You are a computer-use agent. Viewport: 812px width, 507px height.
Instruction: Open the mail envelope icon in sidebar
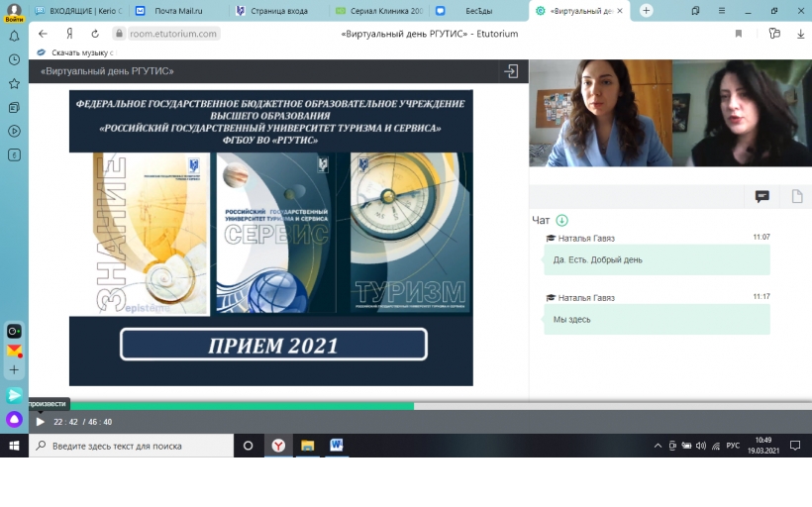pos(14,351)
